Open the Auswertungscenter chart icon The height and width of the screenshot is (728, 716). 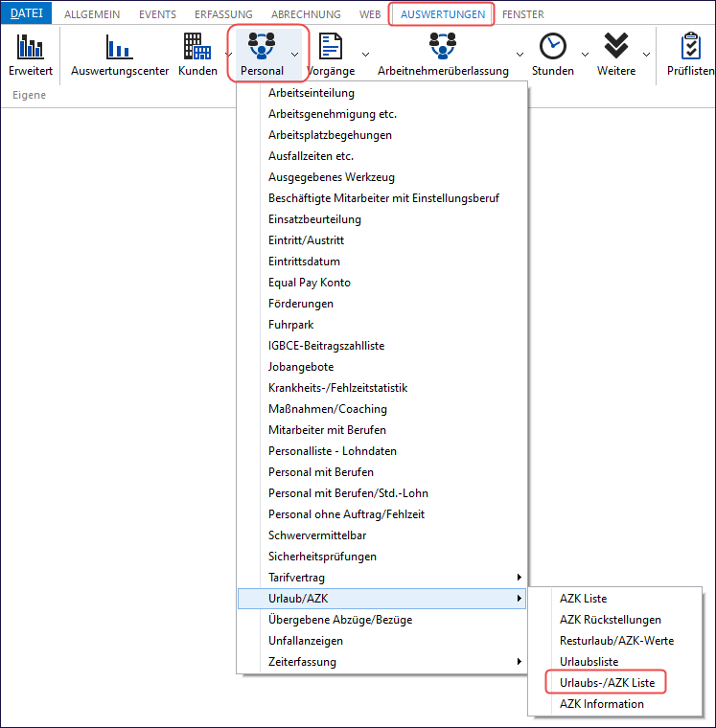click(x=120, y=46)
